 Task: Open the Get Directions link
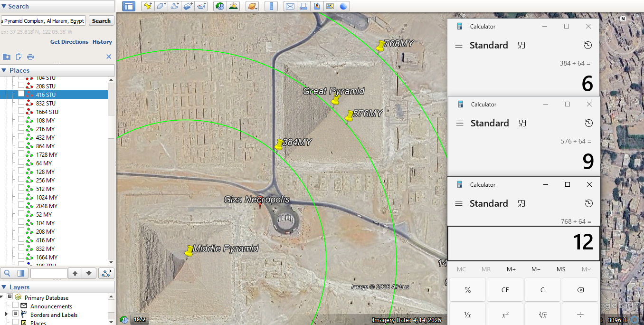click(x=69, y=42)
